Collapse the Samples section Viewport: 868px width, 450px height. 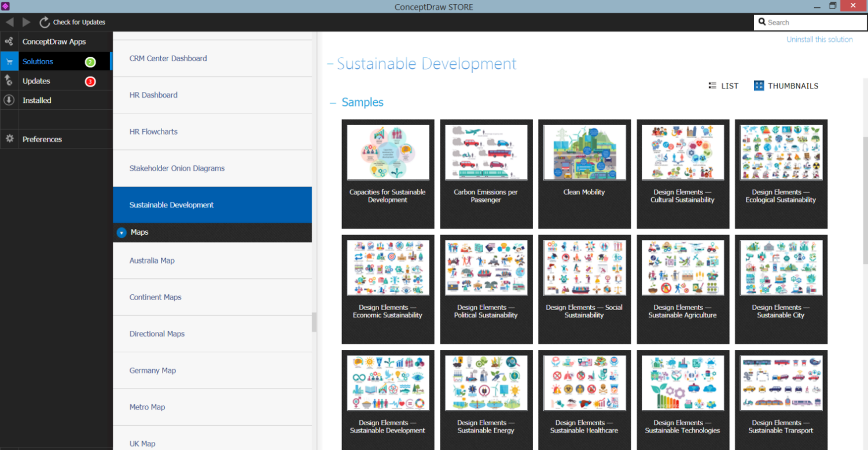point(333,103)
